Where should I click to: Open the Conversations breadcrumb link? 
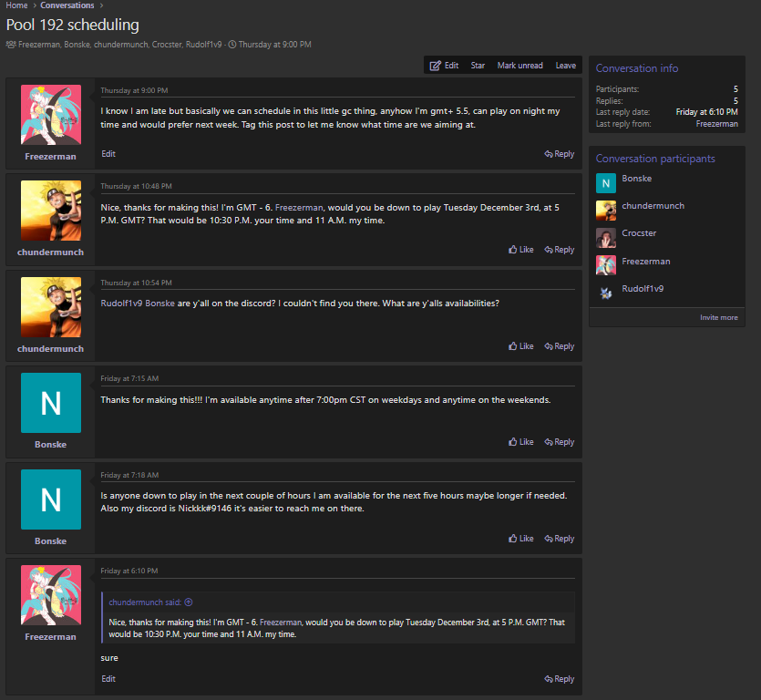tap(67, 5)
